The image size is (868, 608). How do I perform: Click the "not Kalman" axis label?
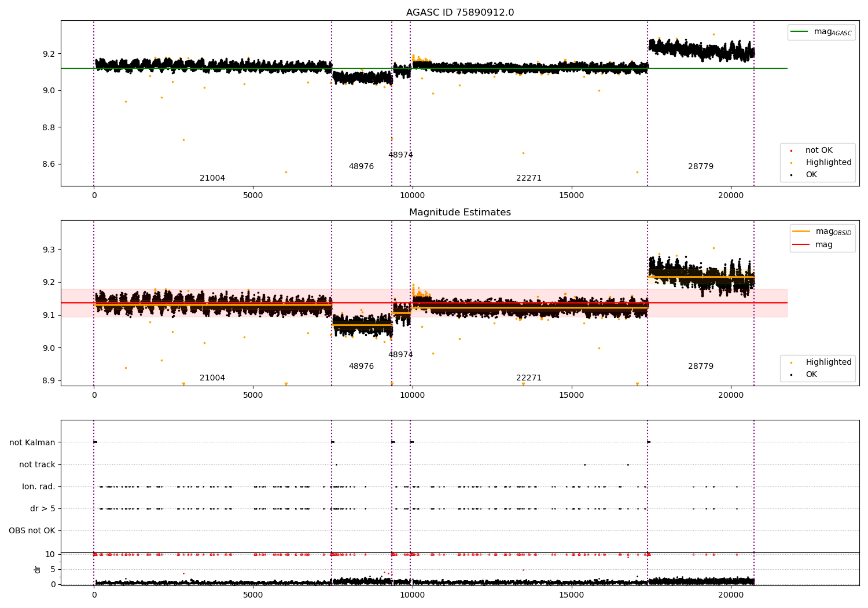[32, 443]
